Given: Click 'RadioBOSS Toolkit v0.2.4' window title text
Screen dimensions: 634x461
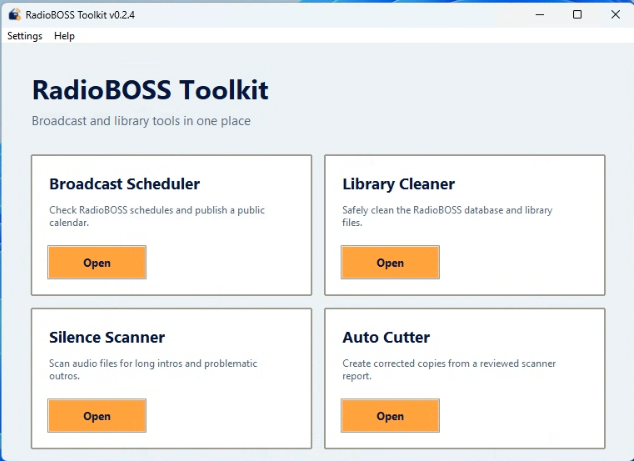Looking at the screenshot, I should click(80, 15).
